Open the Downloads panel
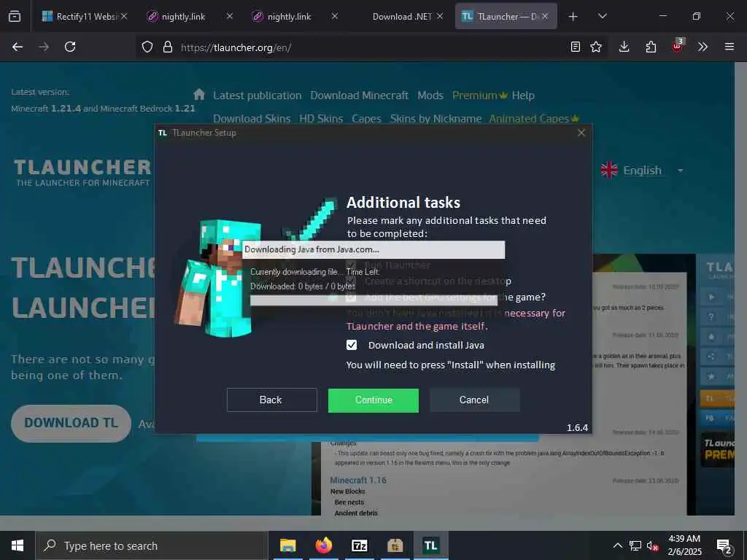 pos(624,47)
